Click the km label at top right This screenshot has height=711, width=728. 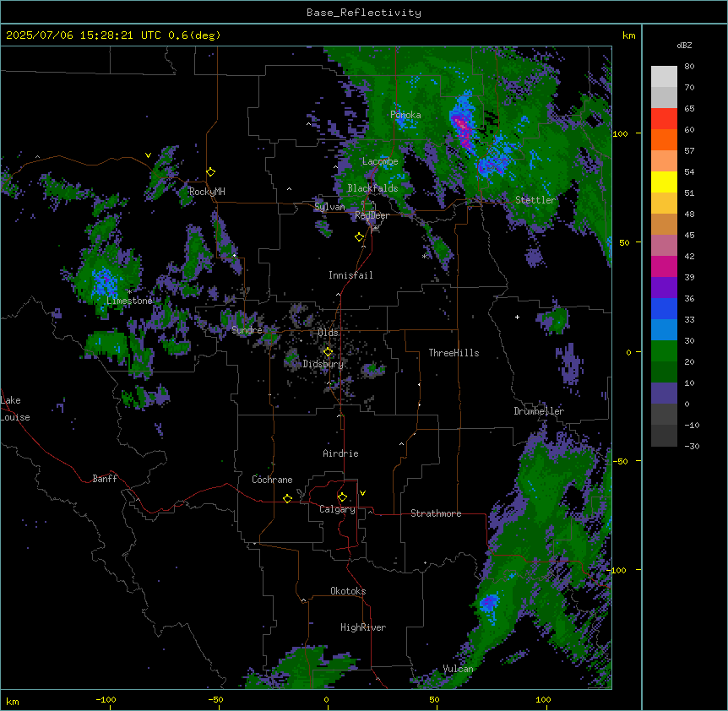tap(628, 35)
